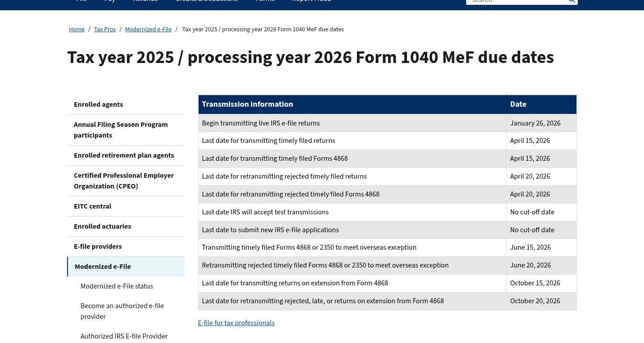Select 'Last date IRS will accept test transmissions'

click(352, 213)
